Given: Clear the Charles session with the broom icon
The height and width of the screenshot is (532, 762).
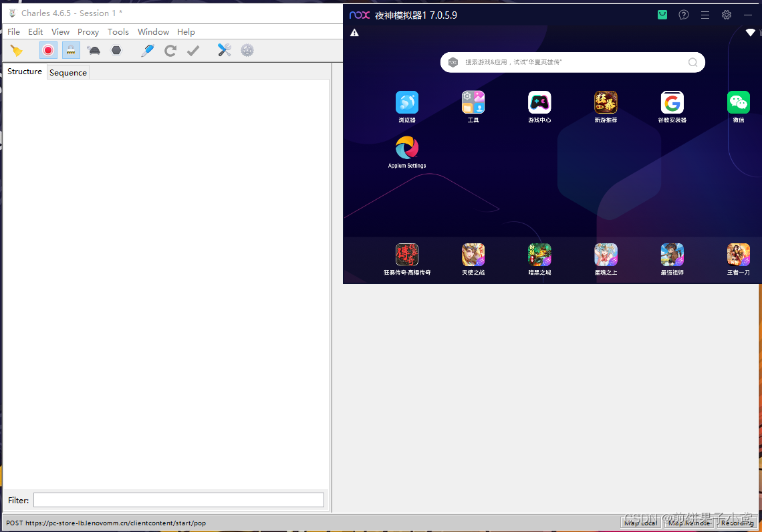Looking at the screenshot, I should pos(17,51).
